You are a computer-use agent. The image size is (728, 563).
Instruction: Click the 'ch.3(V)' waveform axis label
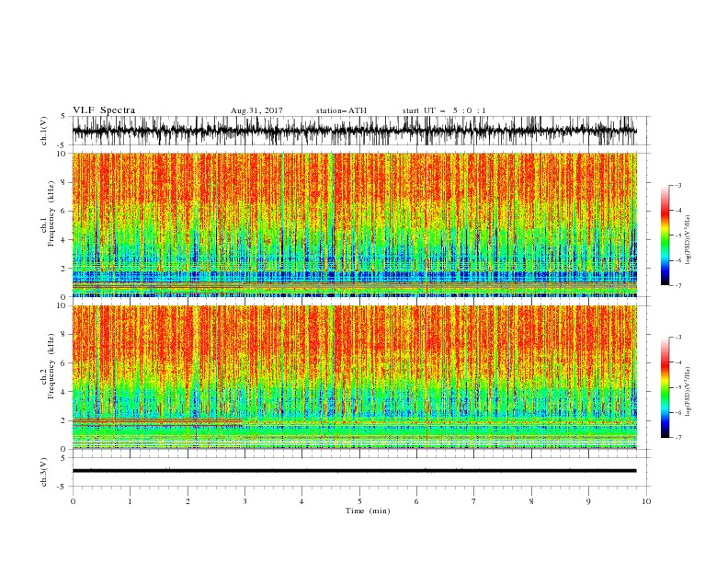44,472
